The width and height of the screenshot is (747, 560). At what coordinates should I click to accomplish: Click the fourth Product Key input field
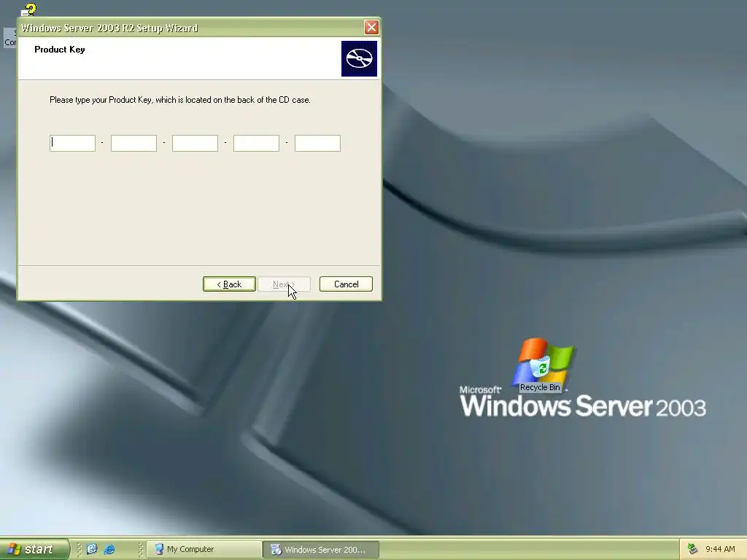256,144
